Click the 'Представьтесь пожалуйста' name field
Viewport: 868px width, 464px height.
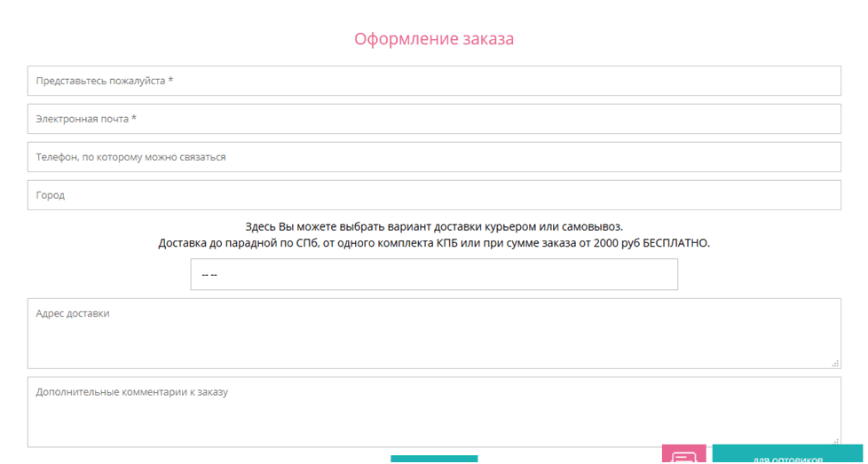pos(434,81)
